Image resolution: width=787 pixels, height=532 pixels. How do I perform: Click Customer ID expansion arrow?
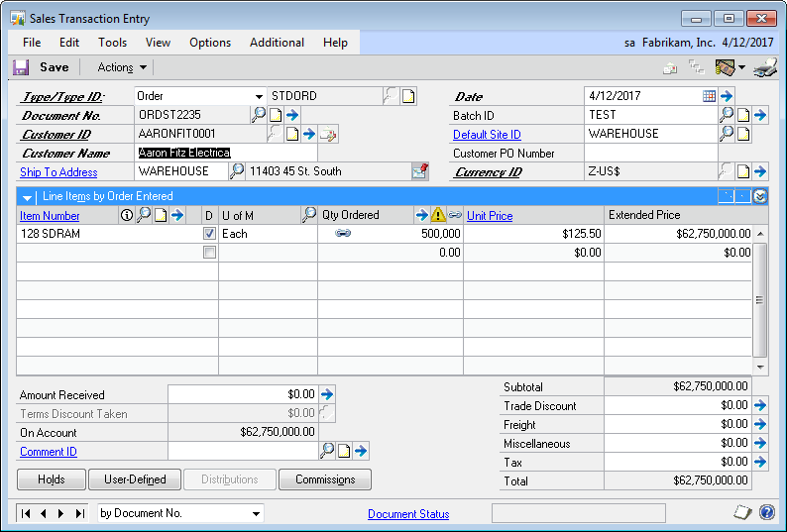[x=309, y=134]
